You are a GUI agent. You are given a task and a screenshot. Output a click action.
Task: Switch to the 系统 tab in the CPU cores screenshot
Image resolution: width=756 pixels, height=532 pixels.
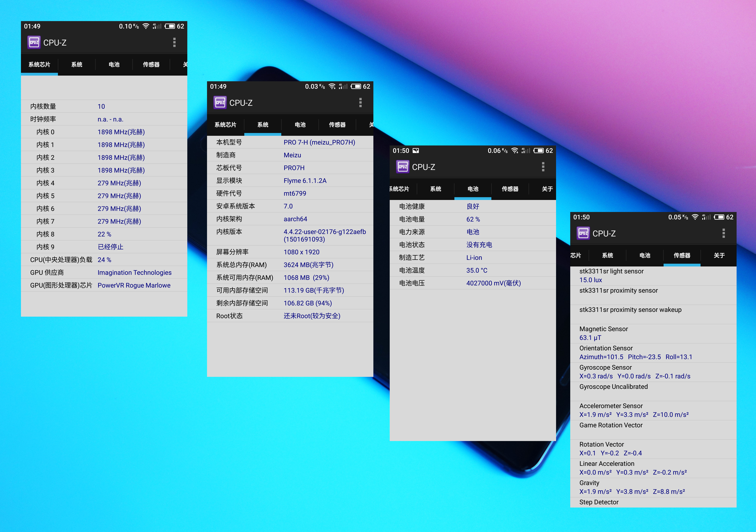77,64
